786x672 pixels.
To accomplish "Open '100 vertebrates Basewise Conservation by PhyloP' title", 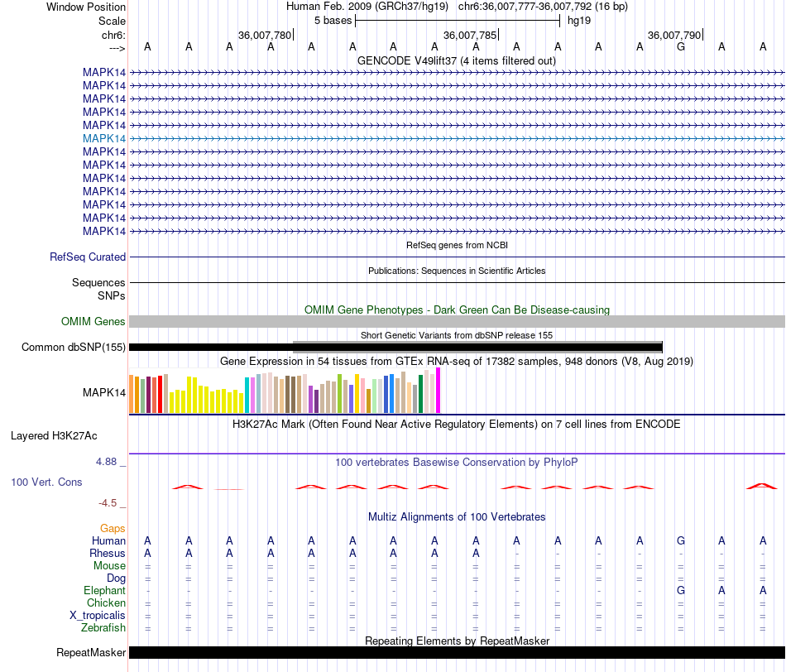I will (457, 463).
